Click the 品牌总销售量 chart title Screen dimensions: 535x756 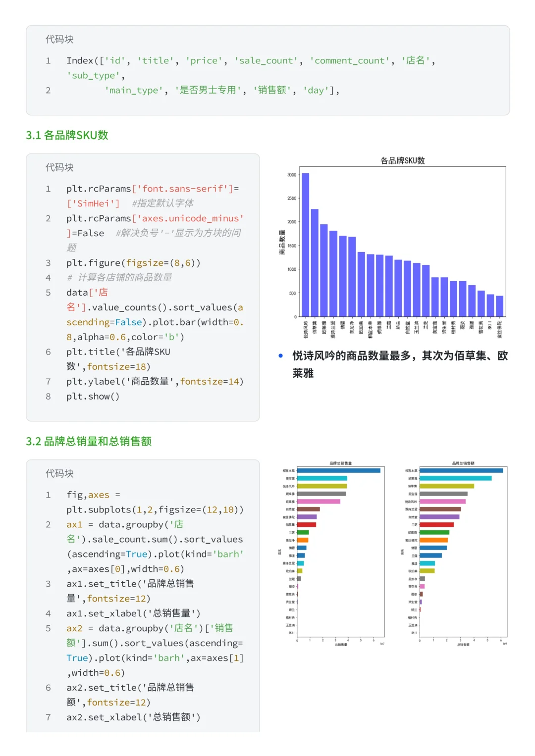click(x=341, y=463)
